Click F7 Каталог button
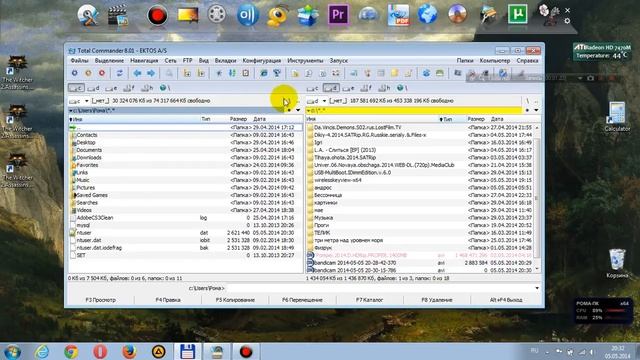640x360 pixels. click(x=369, y=300)
